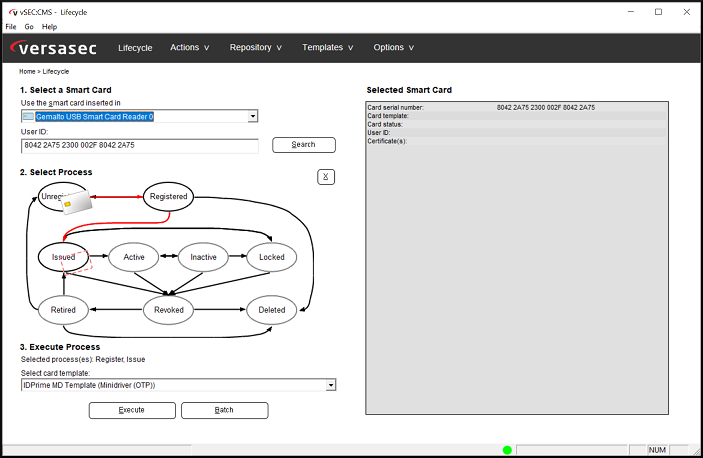The height and width of the screenshot is (458, 703).
Task: Open the smart card reader dropdown
Action: pos(253,116)
